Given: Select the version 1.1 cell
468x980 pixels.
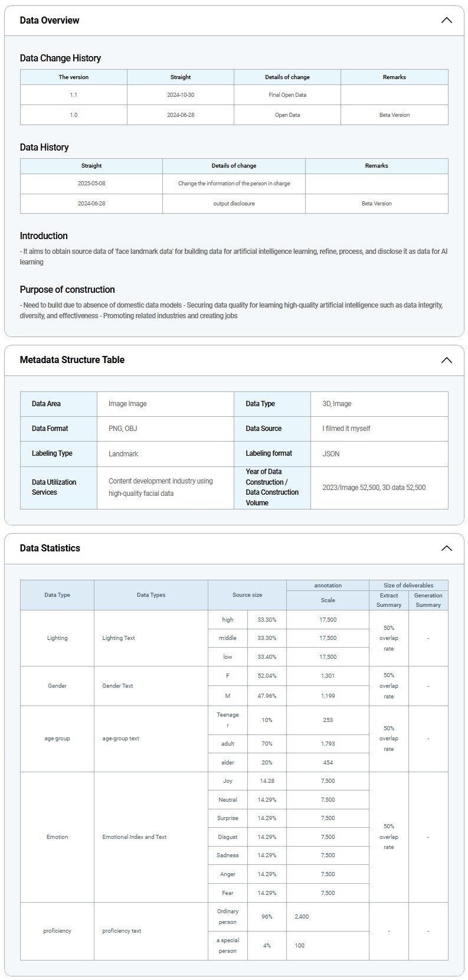Looking at the screenshot, I should (73, 95).
